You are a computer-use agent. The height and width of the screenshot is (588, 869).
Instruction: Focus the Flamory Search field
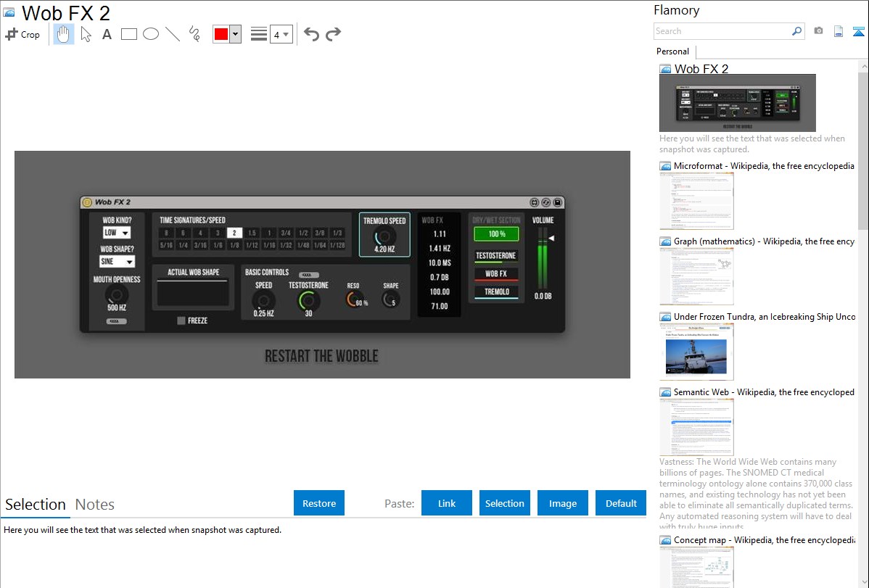(722, 31)
